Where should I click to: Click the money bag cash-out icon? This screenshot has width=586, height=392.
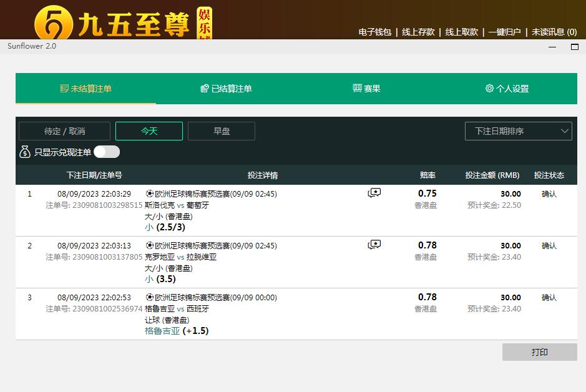(25, 152)
